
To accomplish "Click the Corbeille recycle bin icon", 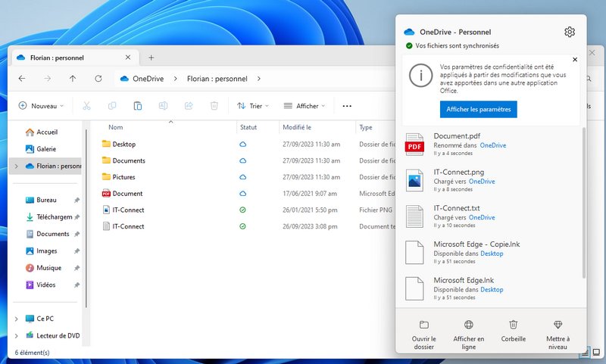I will [514, 325].
